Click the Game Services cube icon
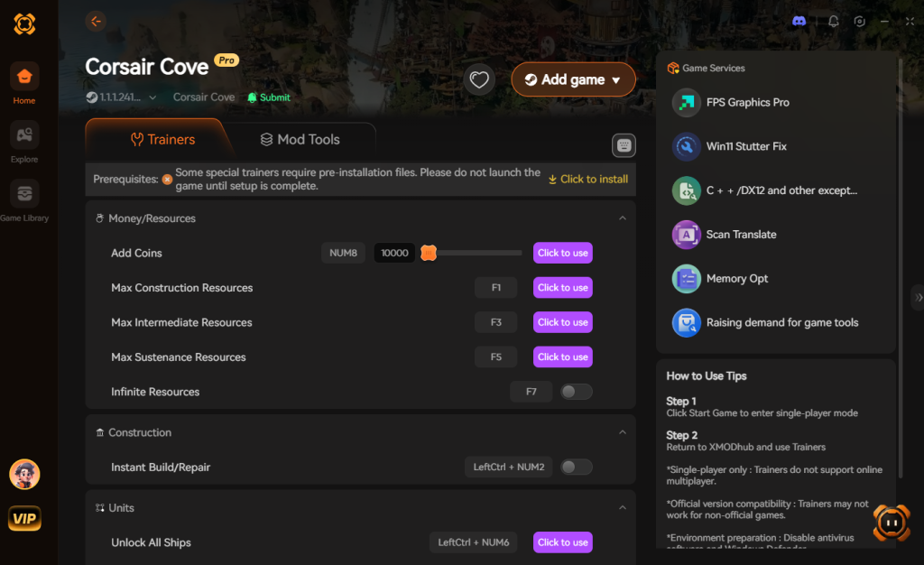This screenshot has height=565, width=924. (x=673, y=69)
